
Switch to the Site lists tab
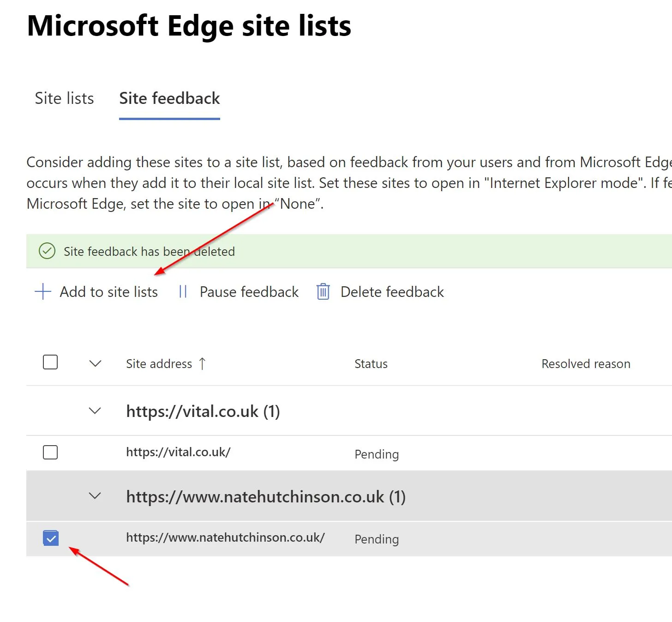tap(64, 98)
